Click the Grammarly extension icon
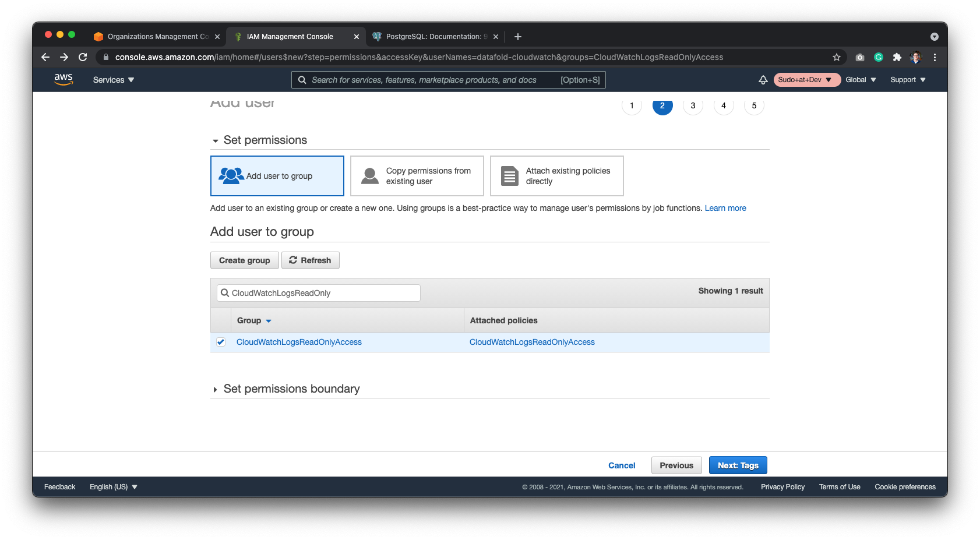The width and height of the screenshot is (980, 540). tap(879, 57)
